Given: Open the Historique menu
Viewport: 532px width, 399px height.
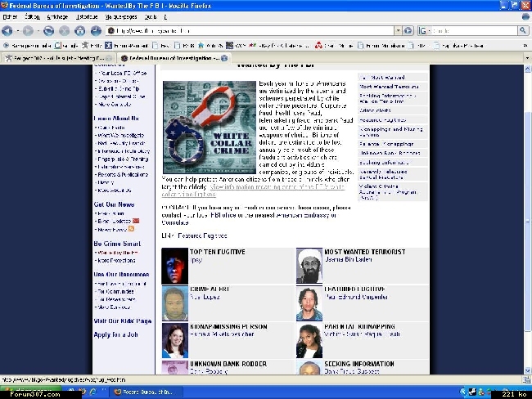Looking at the screenshot, I should [x=87, y=16].
